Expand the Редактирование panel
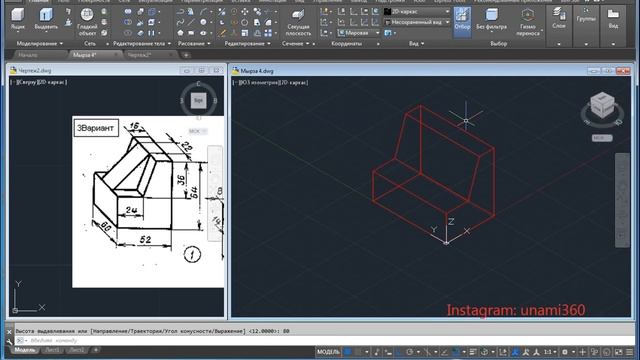640x360 pixels. [247, 43]
